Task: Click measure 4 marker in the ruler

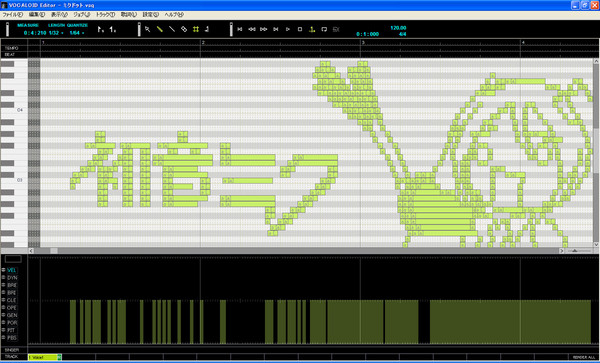Action: [523, 42]
